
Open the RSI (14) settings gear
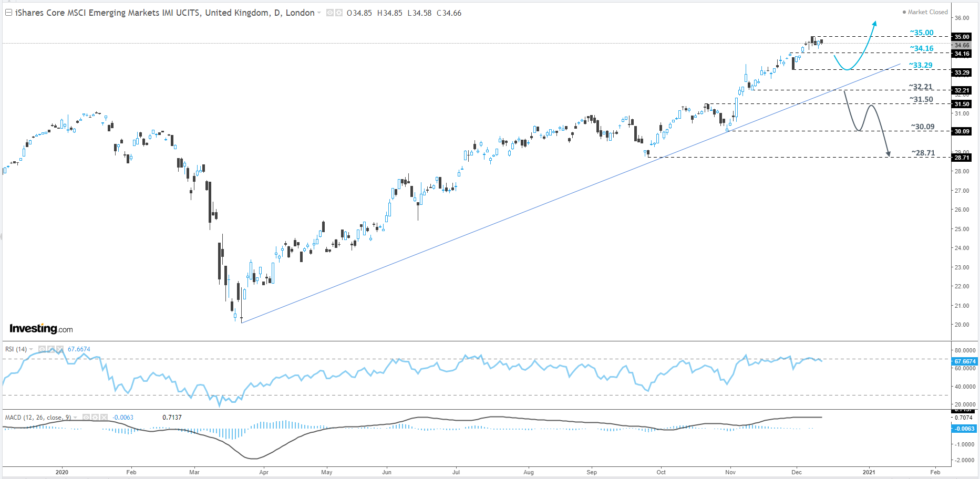[x=51, y=349]
